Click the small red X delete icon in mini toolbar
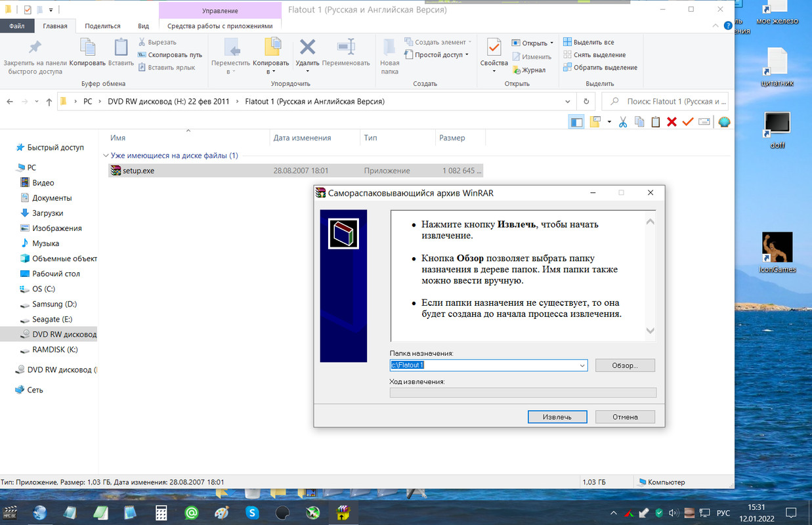This screenshot has height=525, width=812. [x=672, y=122]
